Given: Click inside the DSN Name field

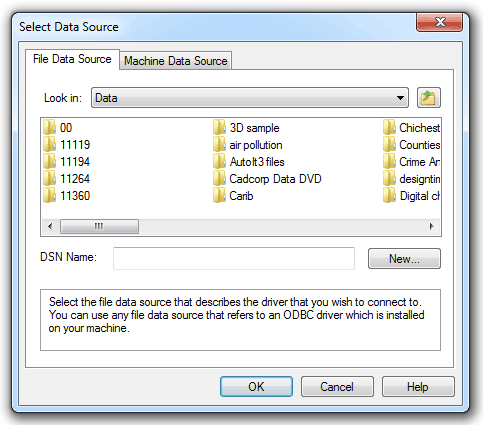Looking at the screenshot, I should 234,258.
